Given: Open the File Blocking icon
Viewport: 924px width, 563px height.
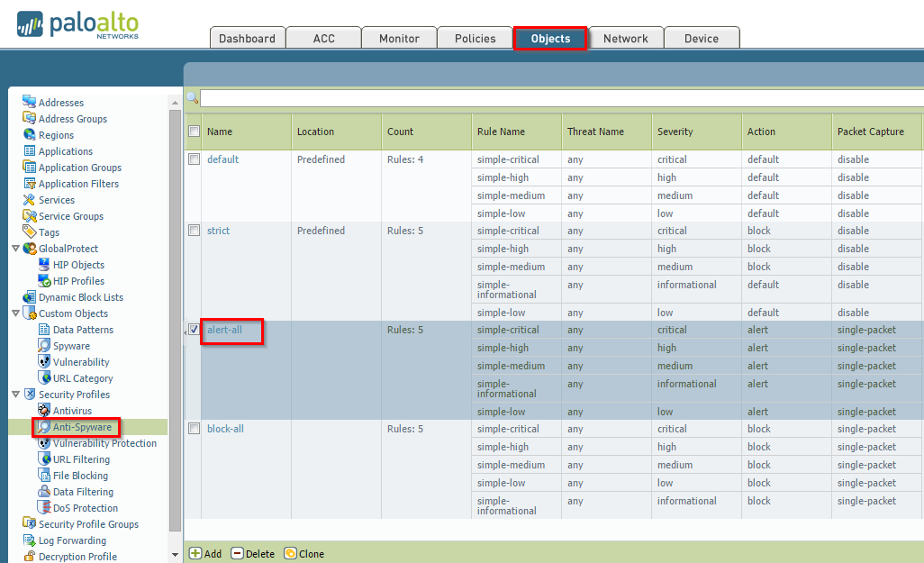Looking at the screenshot, I should (44, 476).
